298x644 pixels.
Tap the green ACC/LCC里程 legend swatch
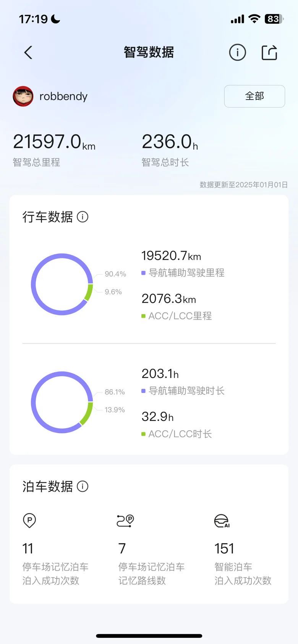pyautogui.click(x=143, y=316)
